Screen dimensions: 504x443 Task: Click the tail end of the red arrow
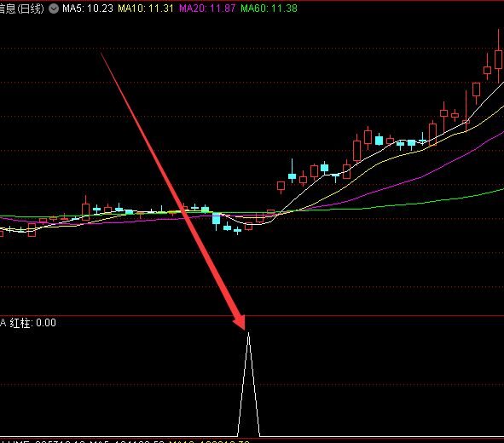coord(101,54)
